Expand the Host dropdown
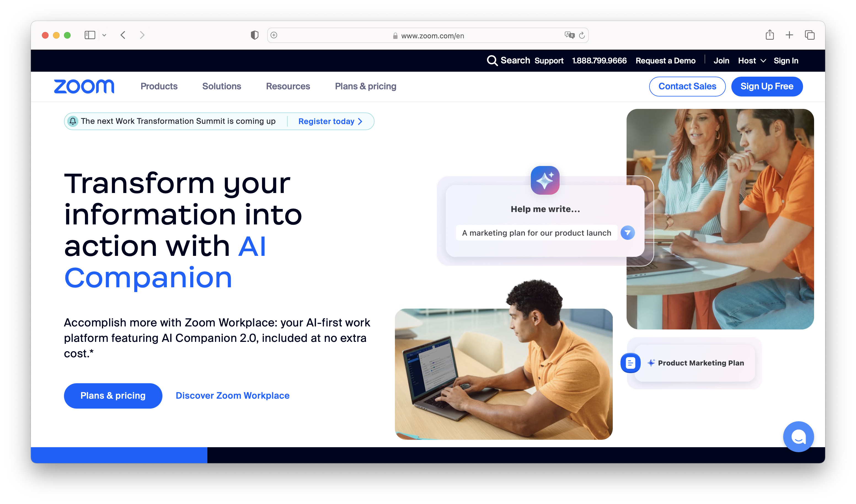Image resolution: width=856 pixels, height=504 pixels. pos(752,61)
